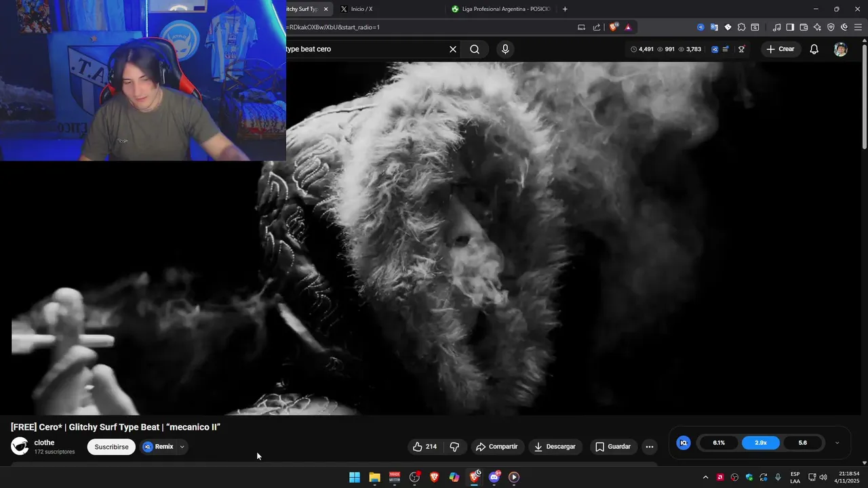Open the Brave Shields lion icon
Image resolution: width=868 pixels, height=488 pixels.
pyautogui.click(x=614, y=27)
